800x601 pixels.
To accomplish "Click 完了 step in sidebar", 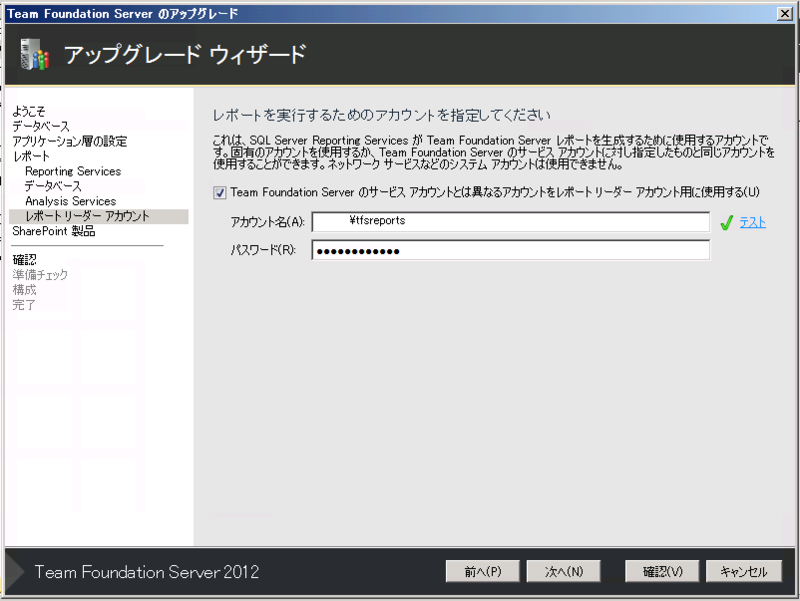I will pos(24,305).
